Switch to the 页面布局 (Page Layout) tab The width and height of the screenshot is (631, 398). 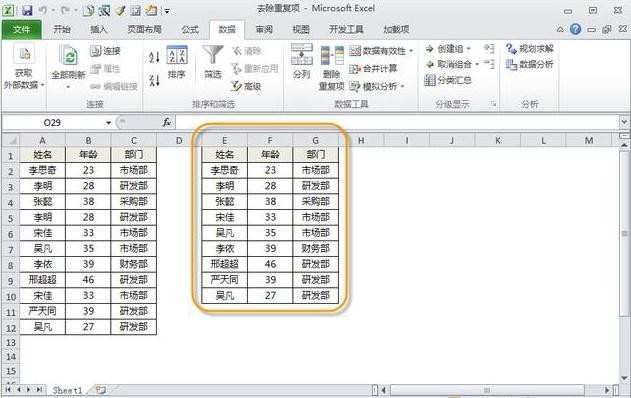(144, 29)
